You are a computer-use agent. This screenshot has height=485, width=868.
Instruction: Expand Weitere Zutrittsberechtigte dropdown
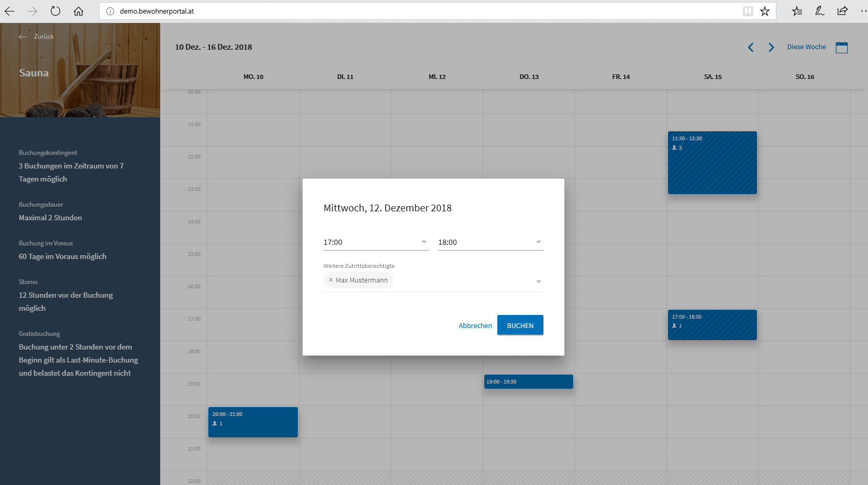point(538,281)
